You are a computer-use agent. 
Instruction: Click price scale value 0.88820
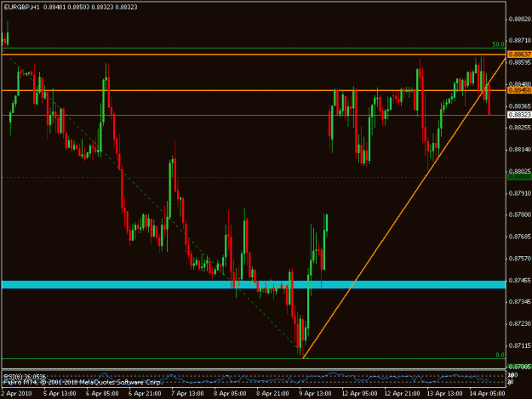pyautogui.click(x=519, y=19)
